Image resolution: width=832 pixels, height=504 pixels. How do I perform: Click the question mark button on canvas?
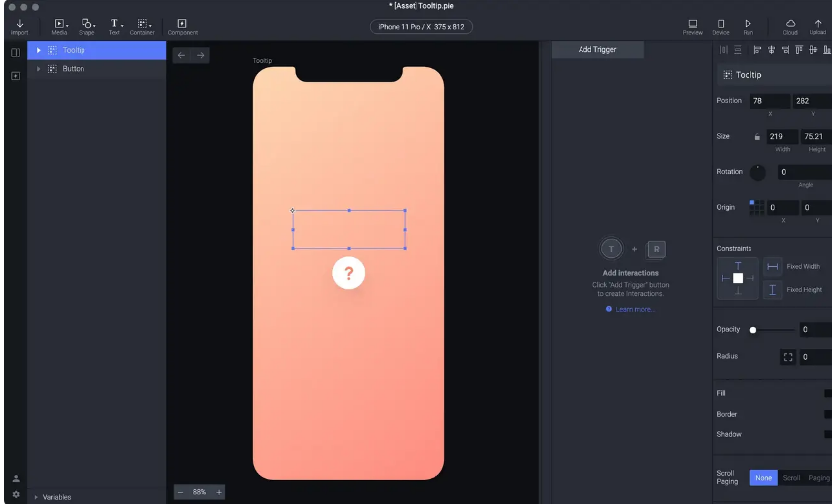(349, 273)
